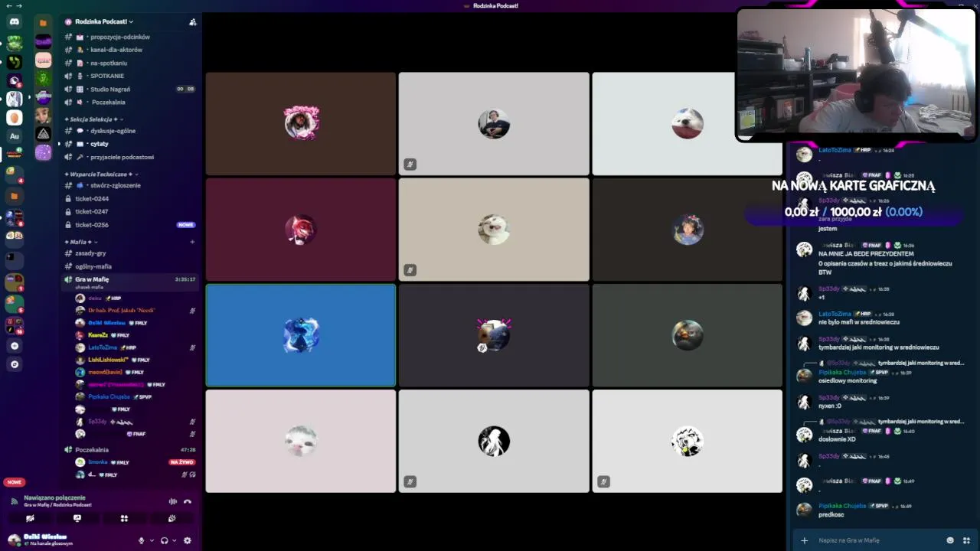Open the apps grid icon in chat input
The image size is (980, 551).
coord(966,540)
